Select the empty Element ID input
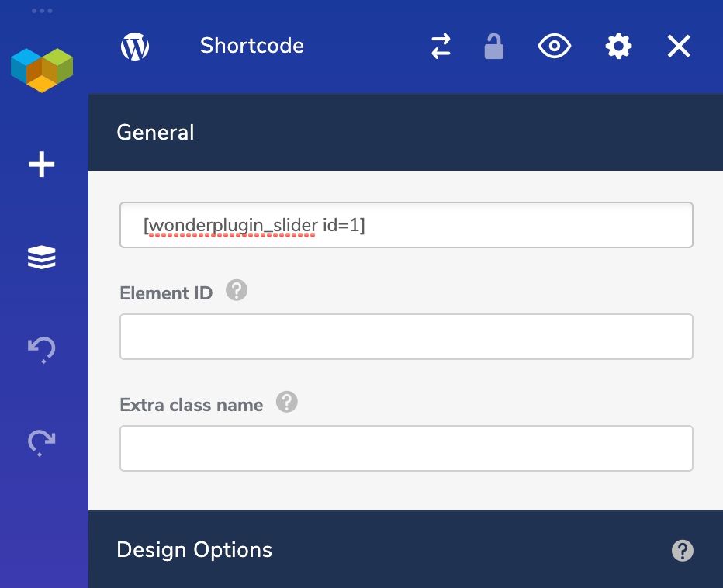 pyautogui.click(x=406, y=337)
